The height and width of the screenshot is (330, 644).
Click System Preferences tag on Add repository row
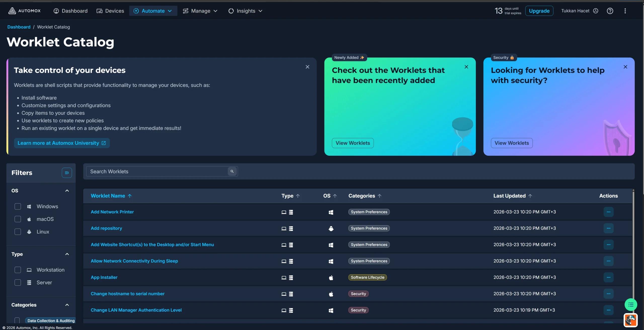pyautogui.click(x=369, y=228)
